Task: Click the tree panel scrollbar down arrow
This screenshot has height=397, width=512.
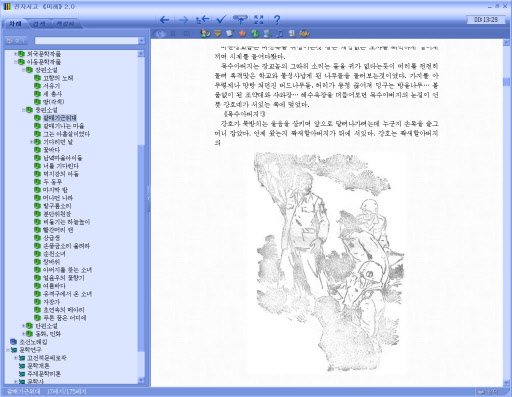Action: [141, 380]
